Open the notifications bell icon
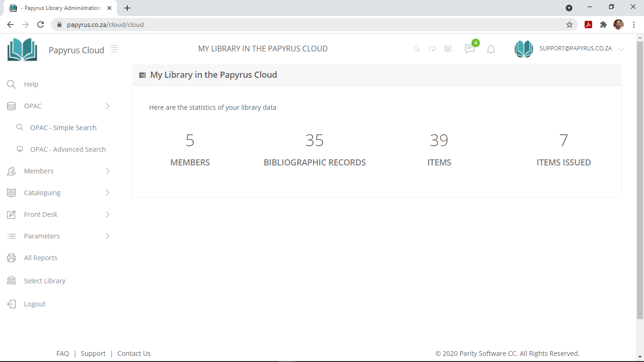Screen dimensions: 644x362 coord(491,49)
